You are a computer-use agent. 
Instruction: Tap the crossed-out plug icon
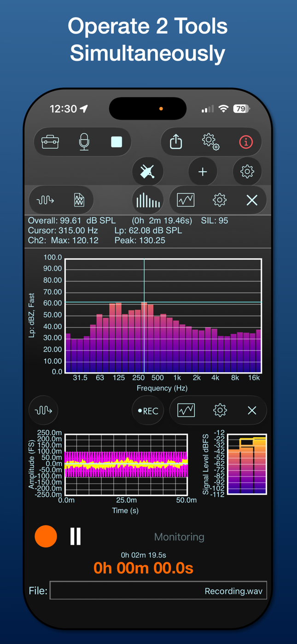click(x=147, y=171)
